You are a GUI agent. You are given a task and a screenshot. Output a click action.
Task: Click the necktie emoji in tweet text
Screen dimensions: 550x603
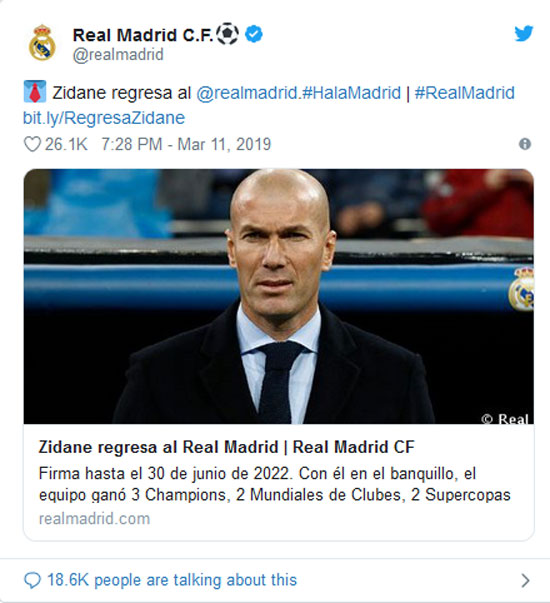(x=35, y=92)
